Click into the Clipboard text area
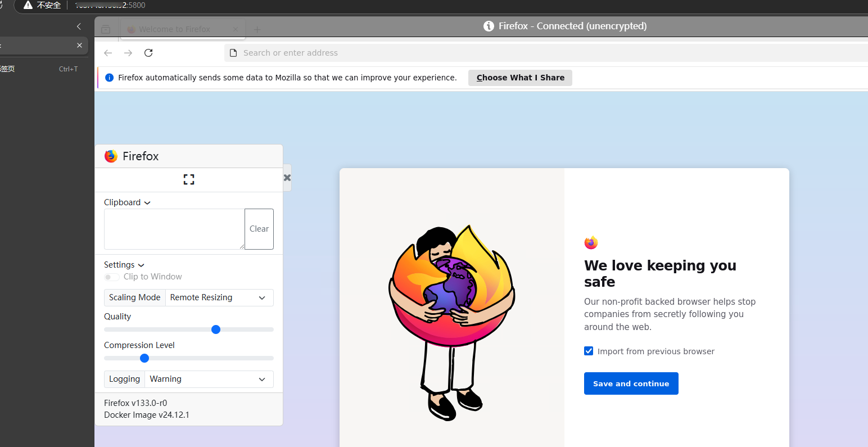This screenshot has height=447, width=868. pos(174,229)
